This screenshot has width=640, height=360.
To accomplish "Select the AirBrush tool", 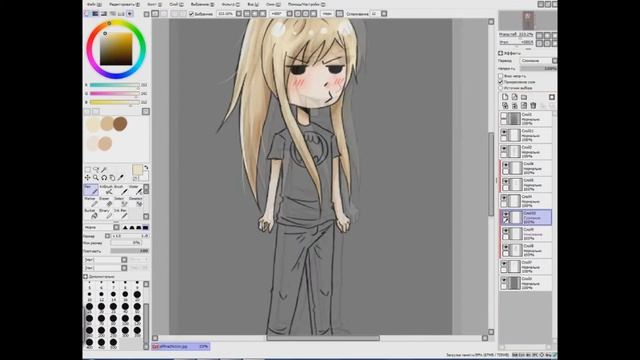I will point(106,190).
